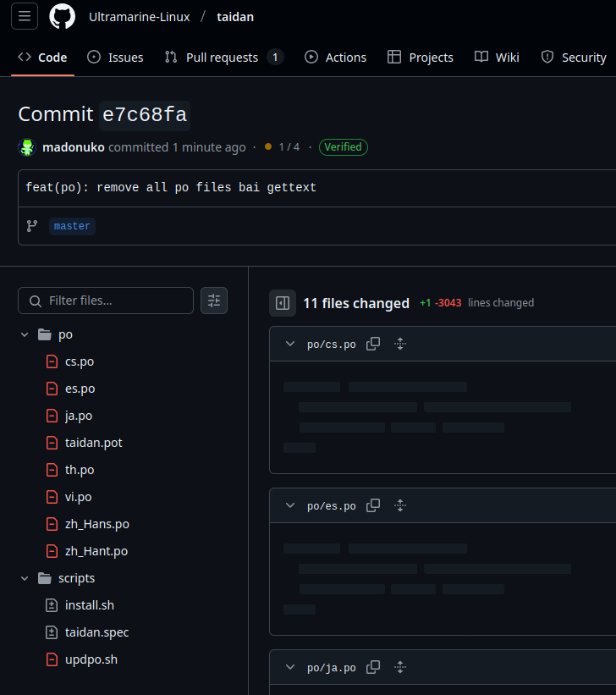Image resolution: width=616 pixels, height=695 pixels.
Task: Copy the po/ja.po file path
Action: (373, 667)
